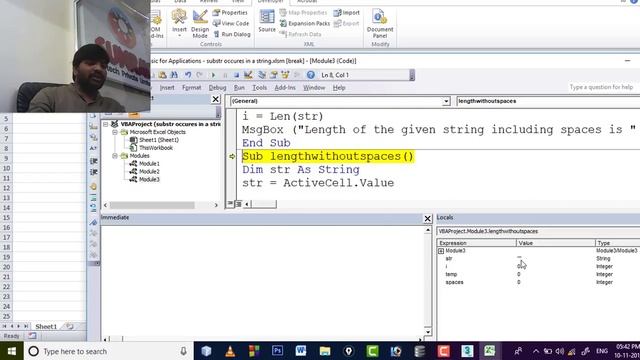The image size is (640, 360).
Task: Click the Break pause icon
Action: pyautogui.click(x=224, y=75)
